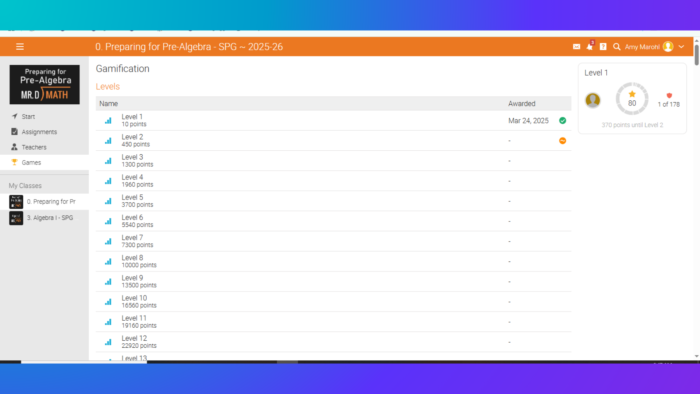Click the Level 6 bar chart icon
This screenshot has height=394, width=700.
tap(108, 221)
